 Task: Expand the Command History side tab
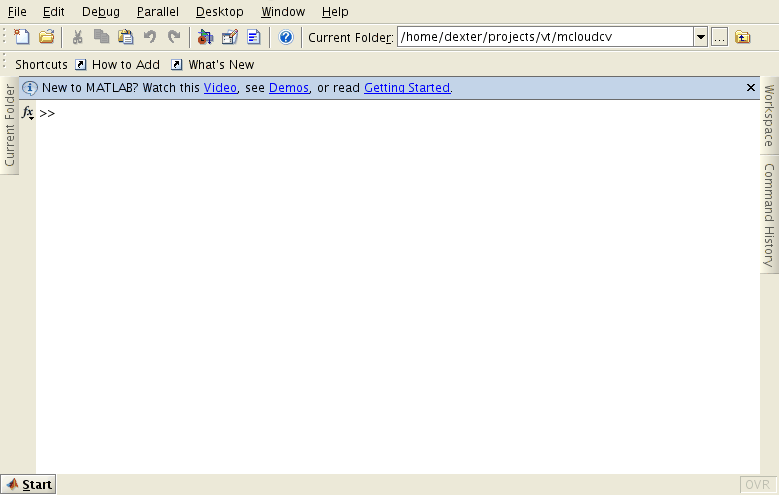coord(769,215)
